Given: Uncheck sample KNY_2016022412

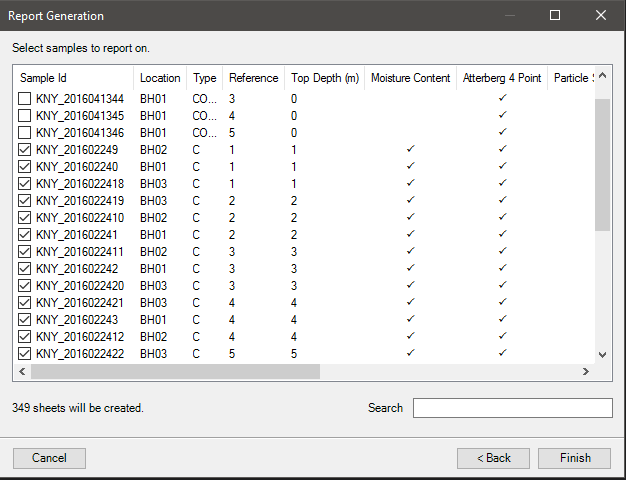Looking at the screenshot, I should (x=25, y=337).
